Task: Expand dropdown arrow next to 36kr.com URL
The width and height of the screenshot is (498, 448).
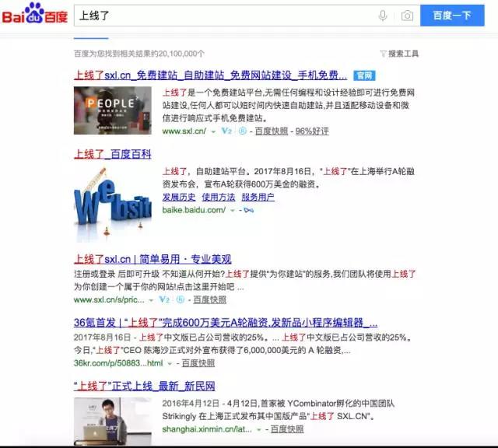Action: (170, 363)
